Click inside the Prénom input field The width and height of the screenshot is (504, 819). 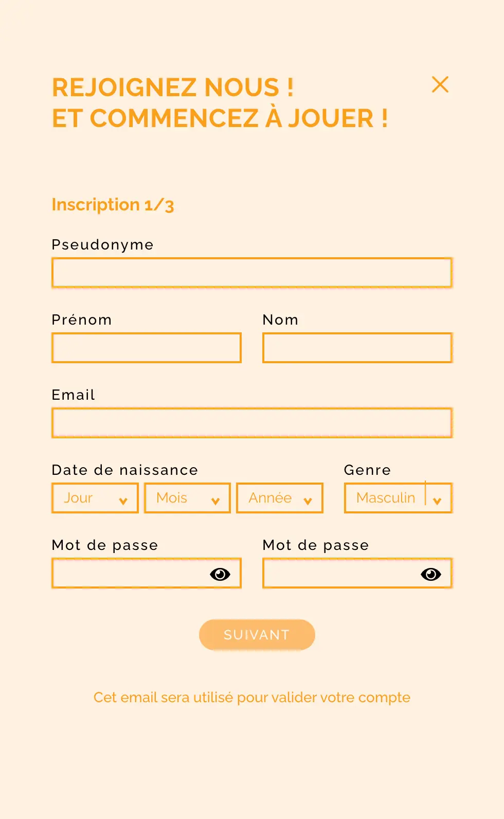(146, 348)
